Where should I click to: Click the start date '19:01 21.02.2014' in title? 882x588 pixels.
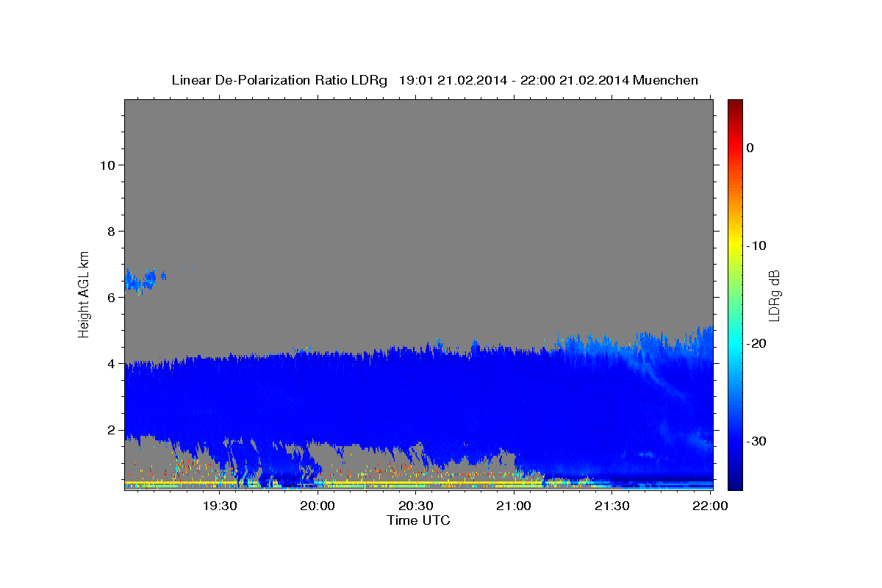(x=451, y=80)
